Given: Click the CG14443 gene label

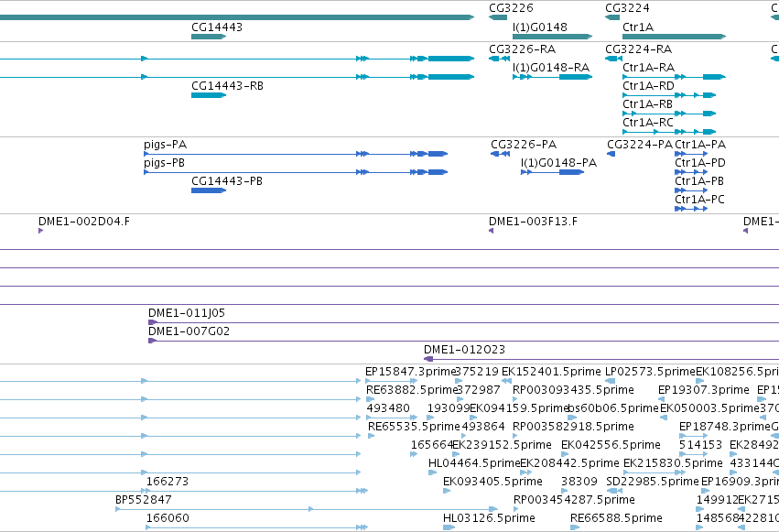Looking at the screenshot, I should 217,27.
